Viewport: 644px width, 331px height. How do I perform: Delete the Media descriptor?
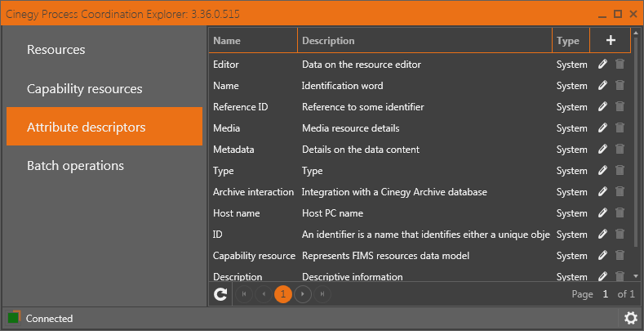click(620, 127)
